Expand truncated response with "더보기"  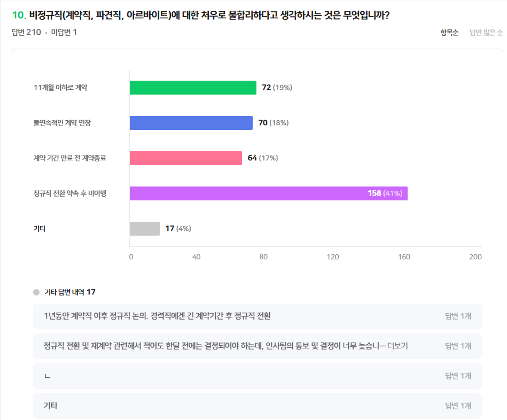point(397,346)
